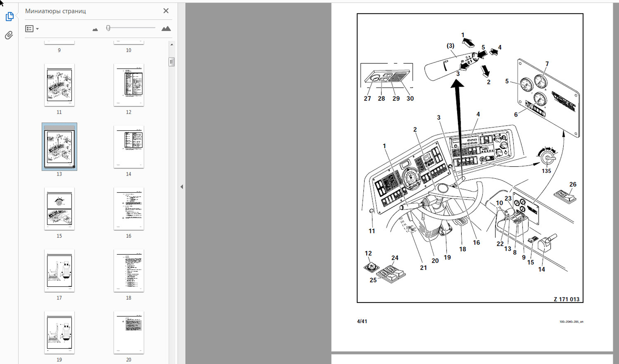
Task: Navigate to page 19 thumbnail
Action: point(59,333)
